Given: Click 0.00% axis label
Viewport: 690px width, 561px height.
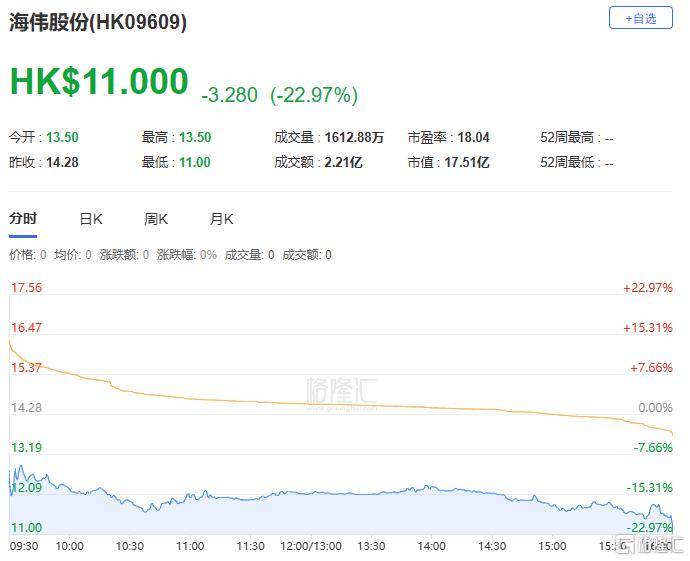Looking at the screenshot, I should click(656, 408).
